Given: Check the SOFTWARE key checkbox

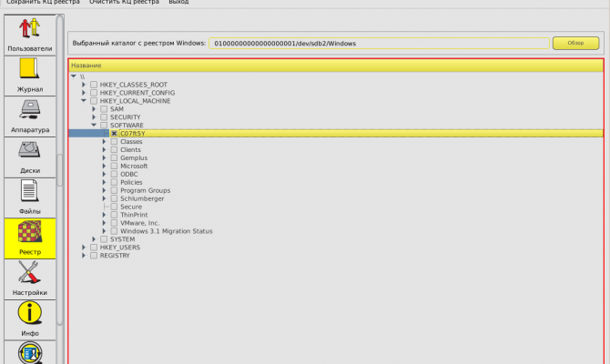Looking at the screenshot, I should click(104, 126).
